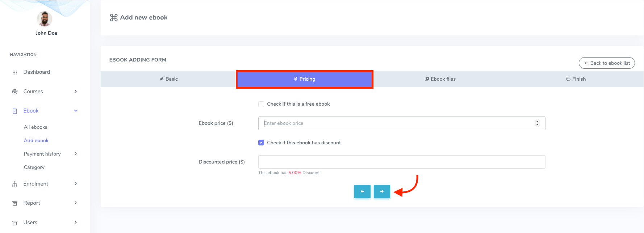644x233 pixels.
Task: Click the next arrow button
Action: (x=382, y=191)
